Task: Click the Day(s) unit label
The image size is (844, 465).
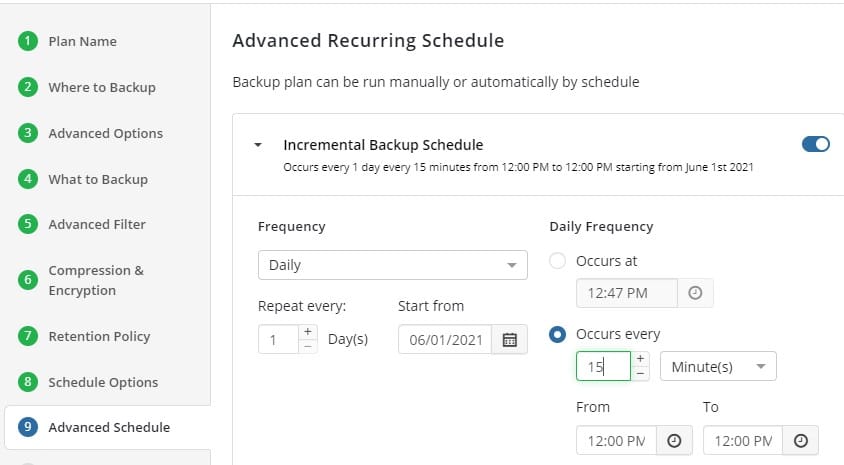Action: (348, 339)
